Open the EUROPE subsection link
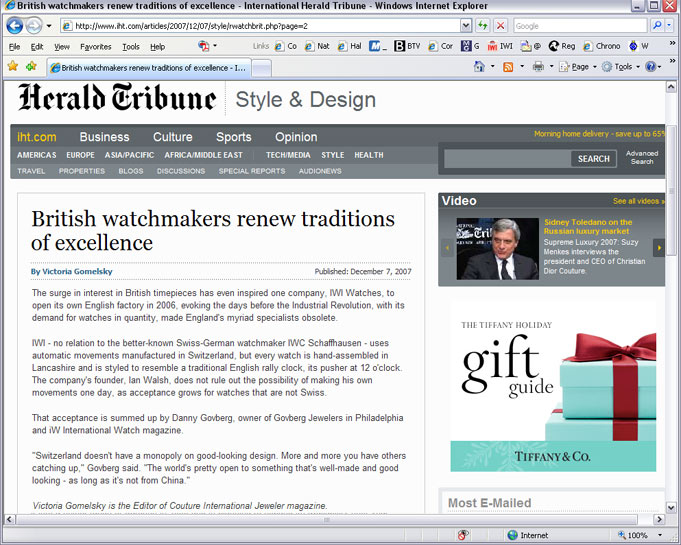Viewport: 681px width, 545px height. [x=80, y=155]
